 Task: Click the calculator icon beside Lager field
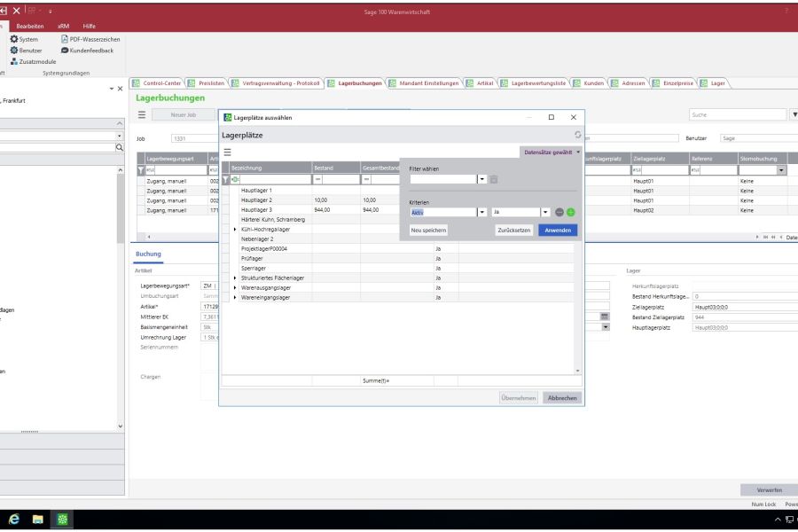click(605, 317)
